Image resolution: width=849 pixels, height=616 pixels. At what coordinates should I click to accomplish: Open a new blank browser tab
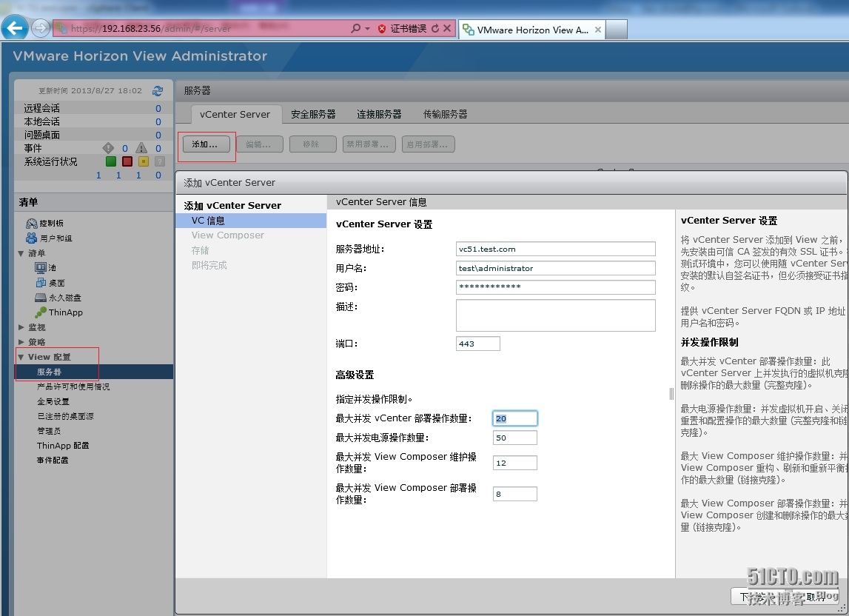tap(616, 30)
